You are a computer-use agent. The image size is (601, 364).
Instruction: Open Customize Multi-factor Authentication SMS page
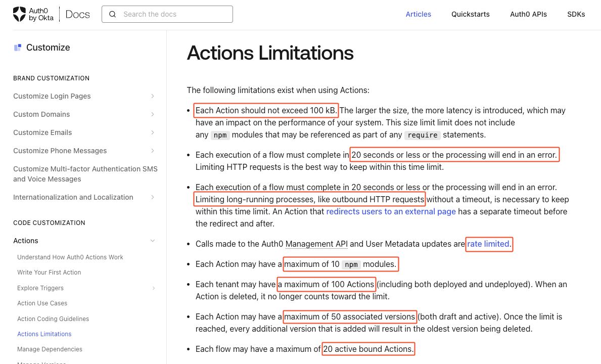pos(85,174)
